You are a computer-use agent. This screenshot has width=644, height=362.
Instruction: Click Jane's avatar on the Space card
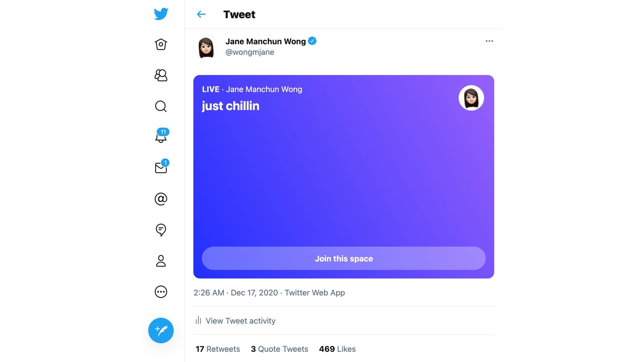471,98
